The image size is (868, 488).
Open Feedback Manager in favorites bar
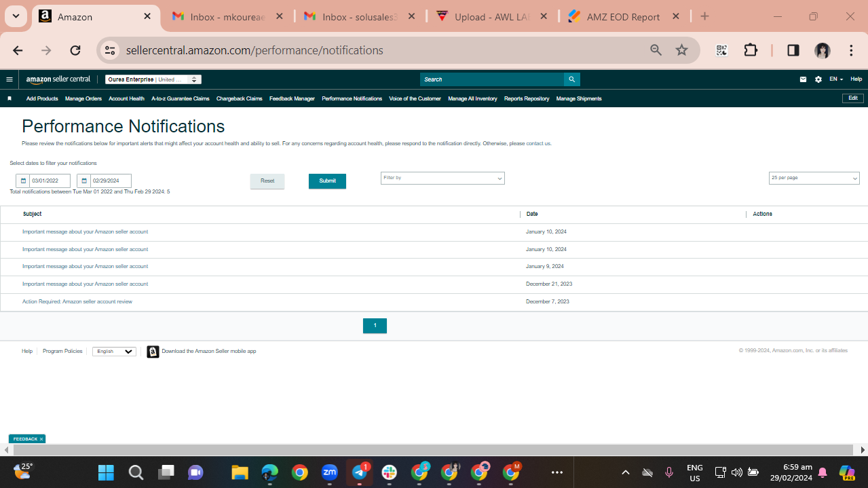click(292, 98)
